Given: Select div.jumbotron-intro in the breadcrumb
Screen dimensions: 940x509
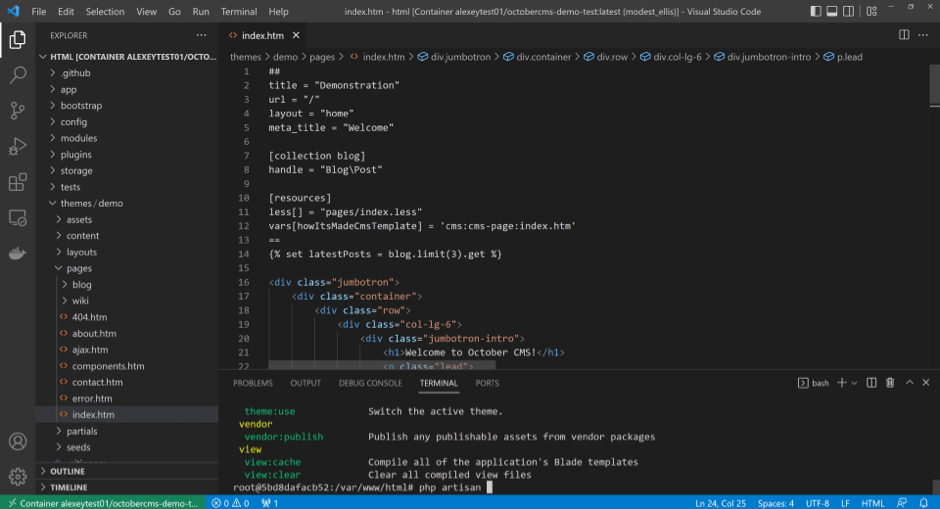Looking at the screenshot, I should [x=763, y=57].
